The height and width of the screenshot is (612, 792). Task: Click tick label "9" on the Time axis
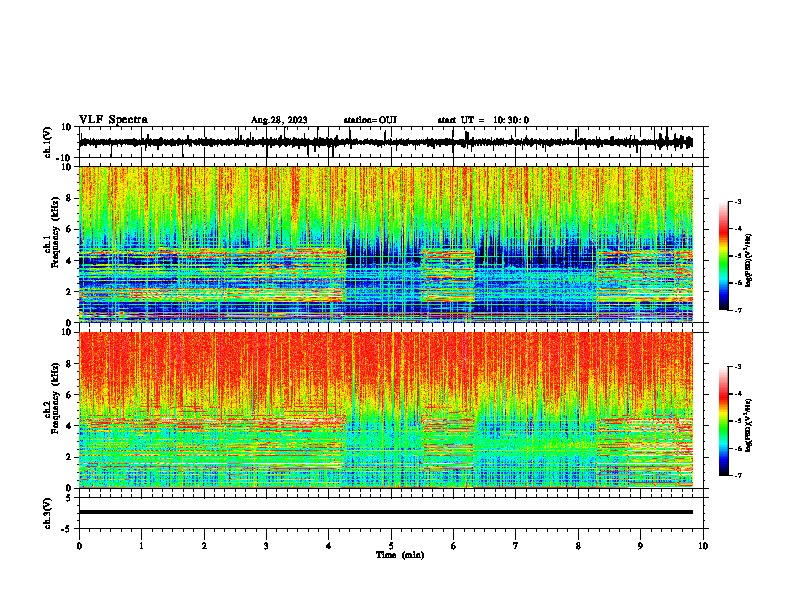click(x=640, y=546)
